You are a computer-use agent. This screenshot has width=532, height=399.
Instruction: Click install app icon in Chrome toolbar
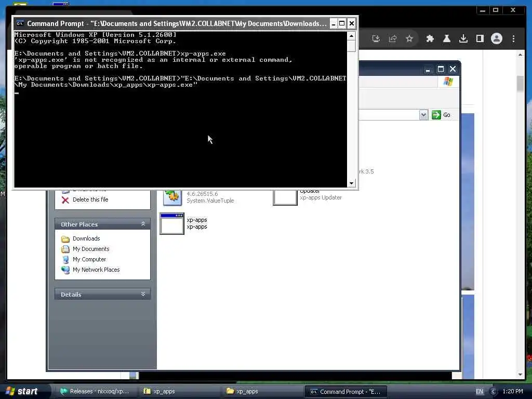(376, 38)
